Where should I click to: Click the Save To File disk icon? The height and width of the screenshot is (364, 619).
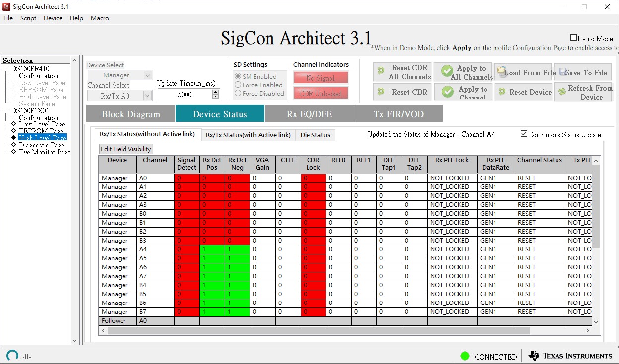click(x=563, y=72)
